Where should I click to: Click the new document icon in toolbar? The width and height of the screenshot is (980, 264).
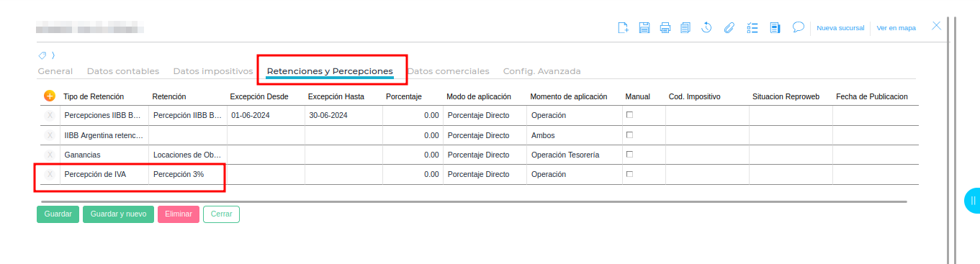point(624,28)
